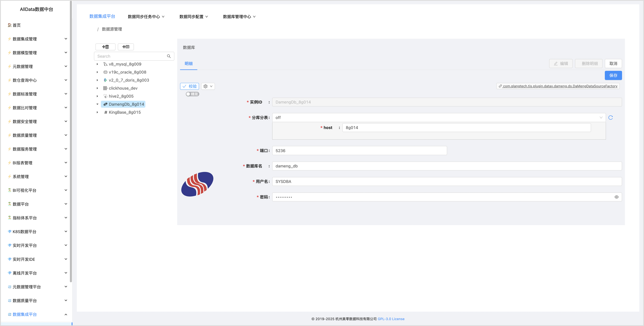Expand the KingBase_8g015 tree node

coord(97,112)
